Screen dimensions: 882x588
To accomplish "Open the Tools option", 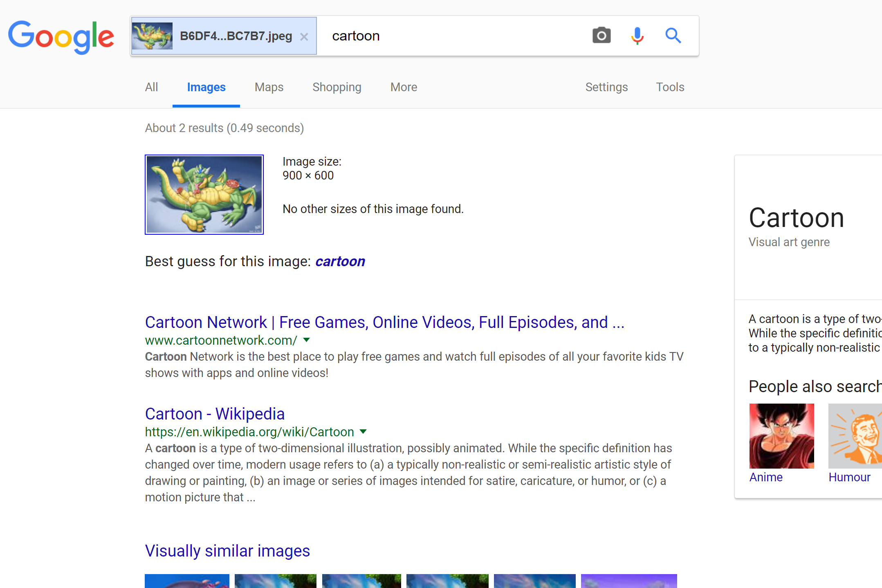I will tap(670, 87).
